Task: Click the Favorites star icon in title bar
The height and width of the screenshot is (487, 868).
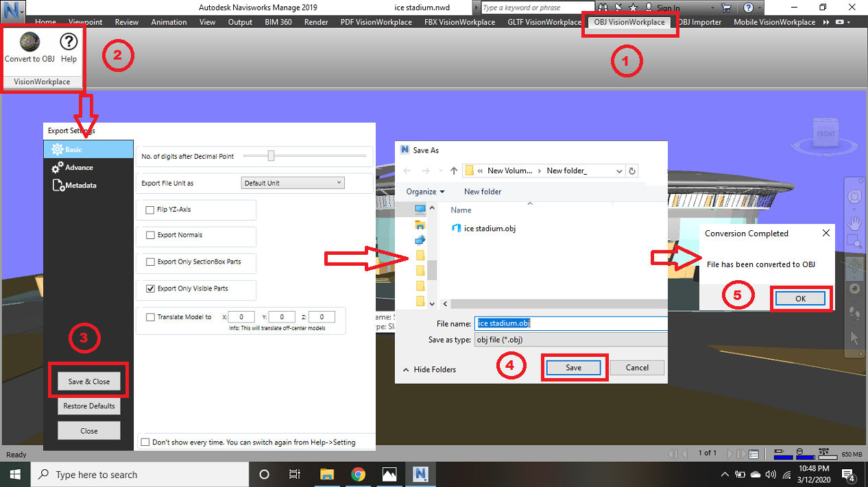Action: tap(634, 8)
